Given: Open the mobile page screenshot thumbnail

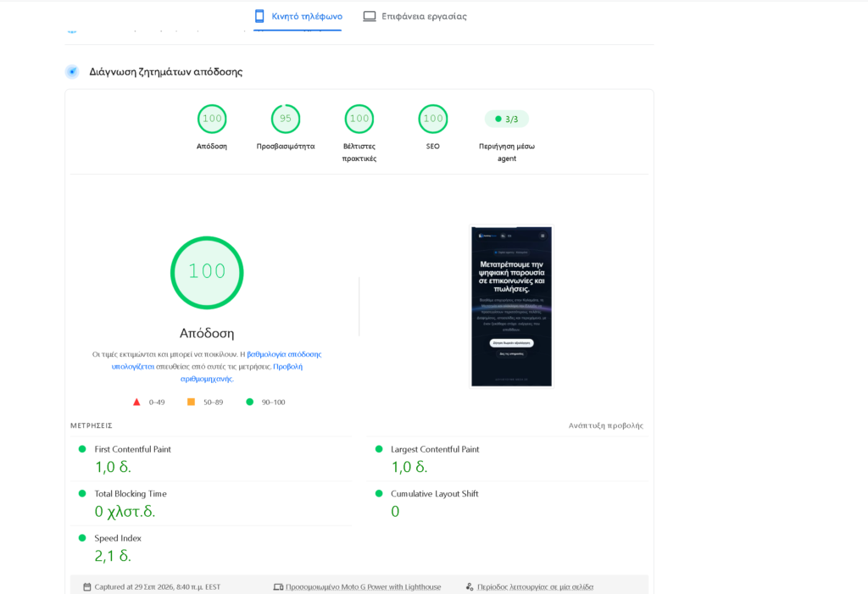Looking at the screenshot, I should (x=511, y=306).
